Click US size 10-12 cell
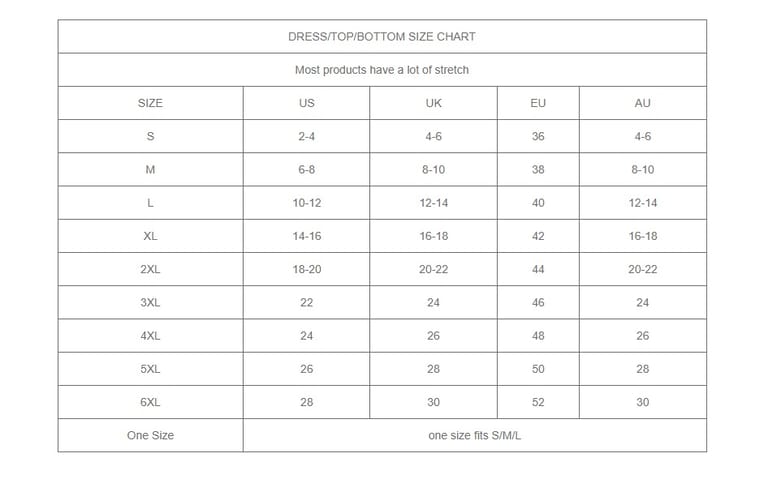The height and width of the screenshot is (492, 768). coord(306,203)
